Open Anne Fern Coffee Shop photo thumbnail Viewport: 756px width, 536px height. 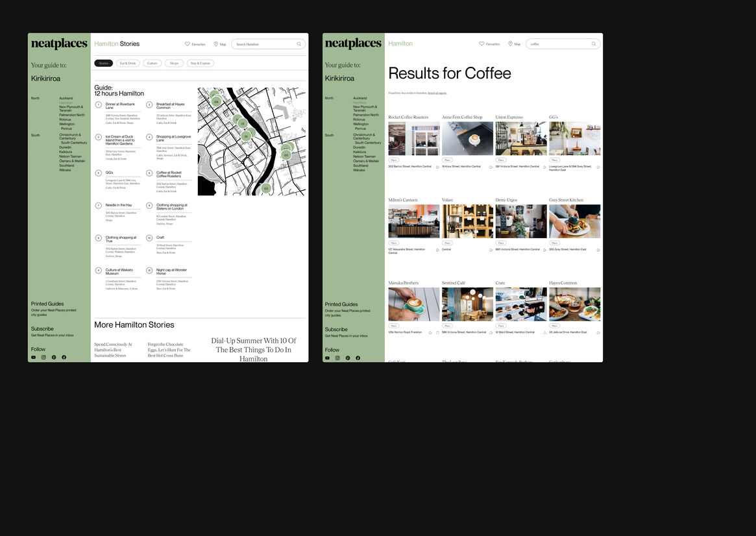point(467,138)
